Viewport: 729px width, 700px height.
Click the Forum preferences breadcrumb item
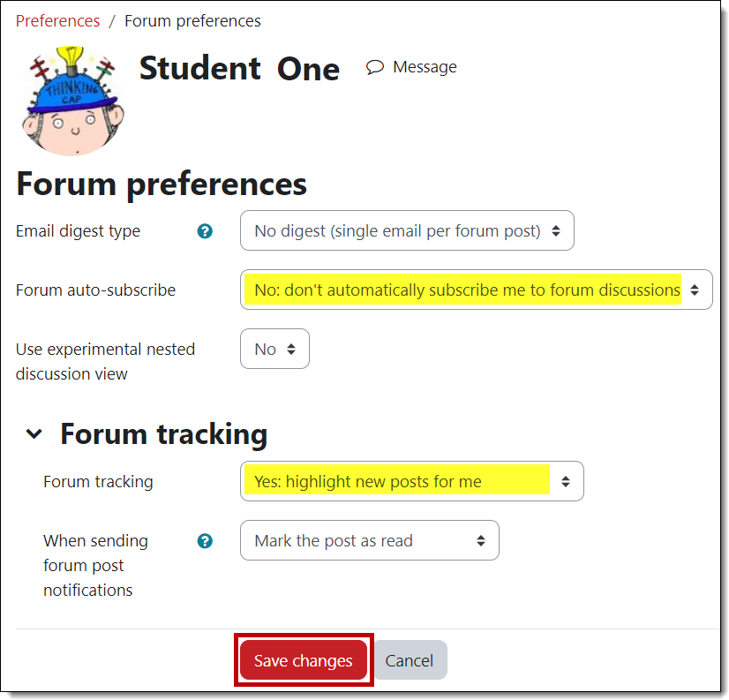tap(192, 20)
